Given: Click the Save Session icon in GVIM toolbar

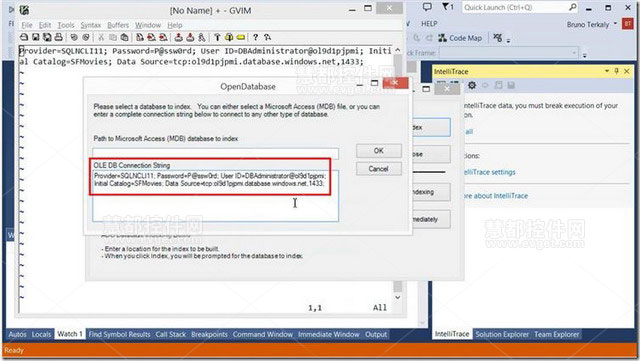Looking at the screenshot, I should (190, 37).
